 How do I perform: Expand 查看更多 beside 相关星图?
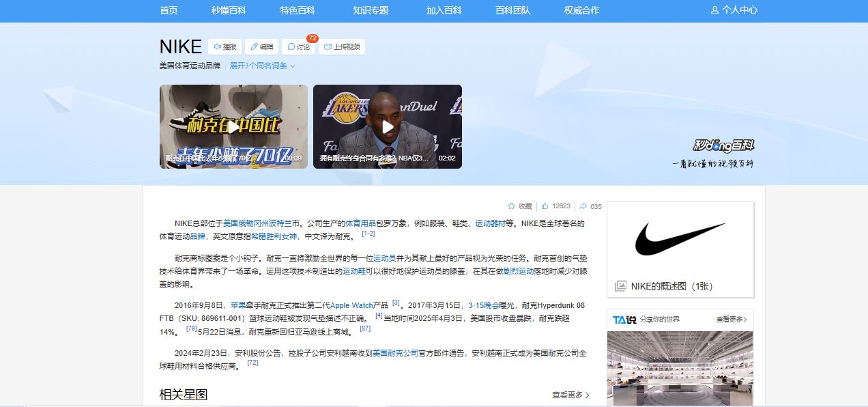[570, 395]
